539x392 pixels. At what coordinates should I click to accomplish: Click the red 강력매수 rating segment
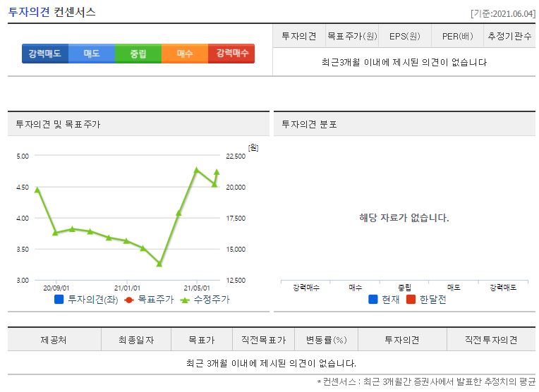click(231, 54)
